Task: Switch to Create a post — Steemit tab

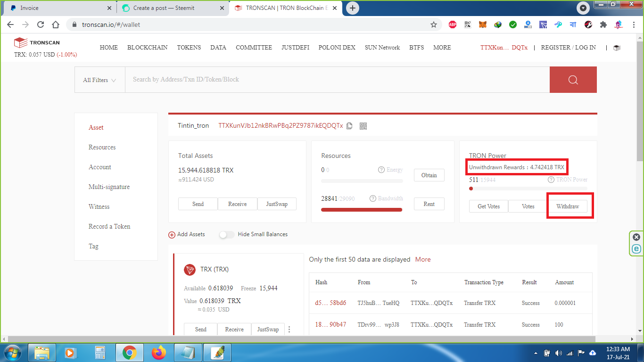Action: click(172, 8)
